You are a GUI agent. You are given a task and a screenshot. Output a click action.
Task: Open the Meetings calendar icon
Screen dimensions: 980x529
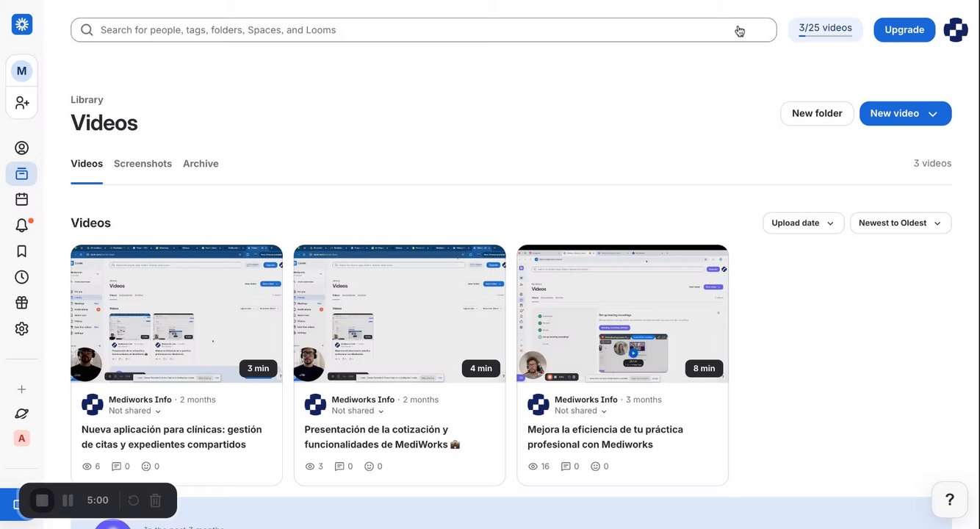click(x=21, y=199)
